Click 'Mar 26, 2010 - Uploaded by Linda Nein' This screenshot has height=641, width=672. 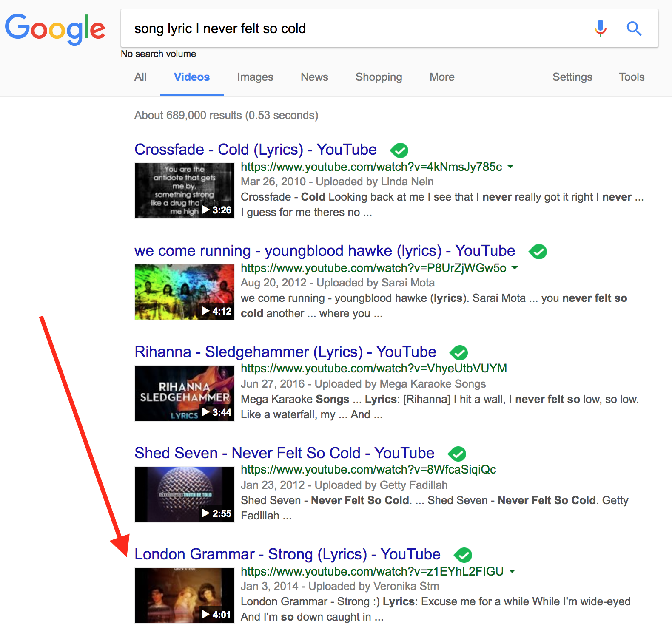(337, 182)
